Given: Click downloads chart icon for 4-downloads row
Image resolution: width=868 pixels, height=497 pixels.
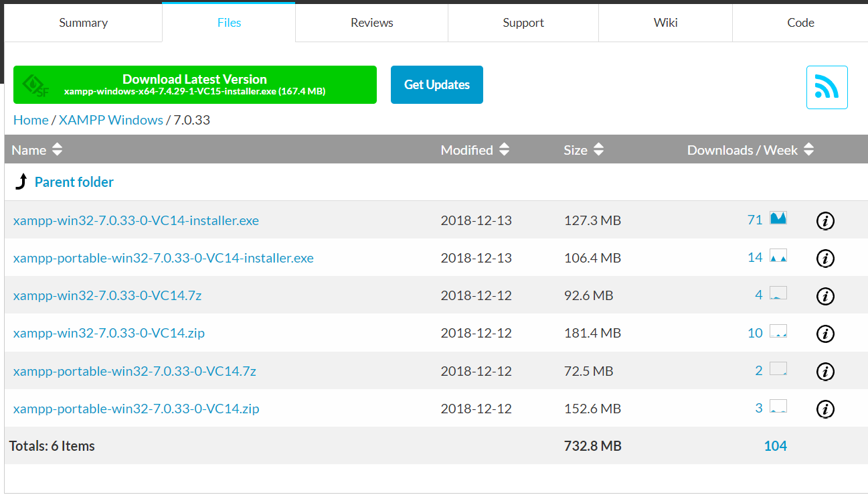Looking at the screenshot, I should [x=778, y=293].
